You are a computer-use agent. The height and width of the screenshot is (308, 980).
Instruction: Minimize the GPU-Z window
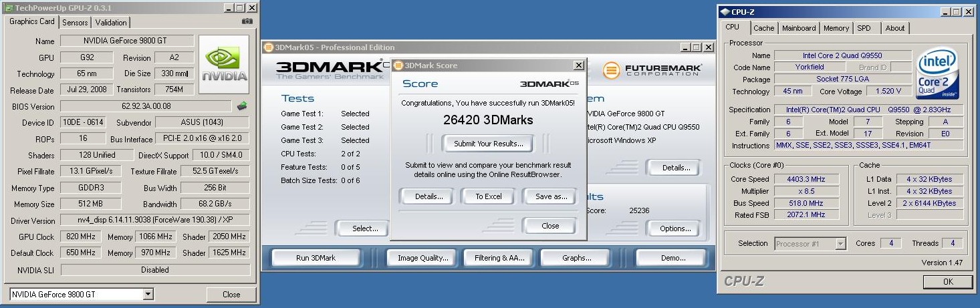[x=229, y=7]
